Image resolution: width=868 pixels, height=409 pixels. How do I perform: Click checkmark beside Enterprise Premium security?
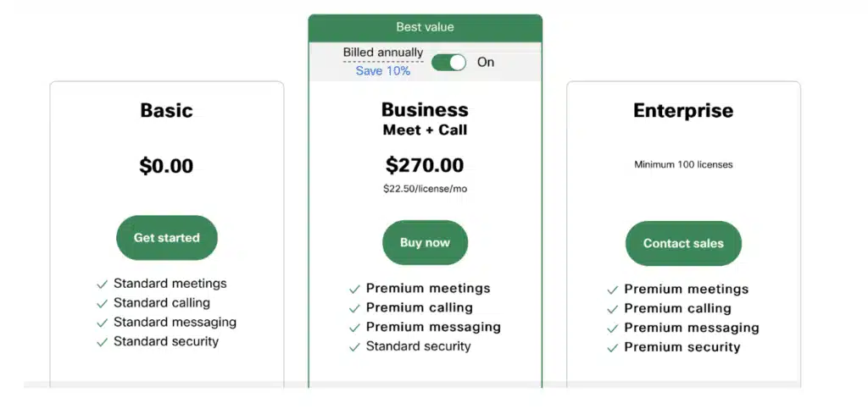(613, 348)
